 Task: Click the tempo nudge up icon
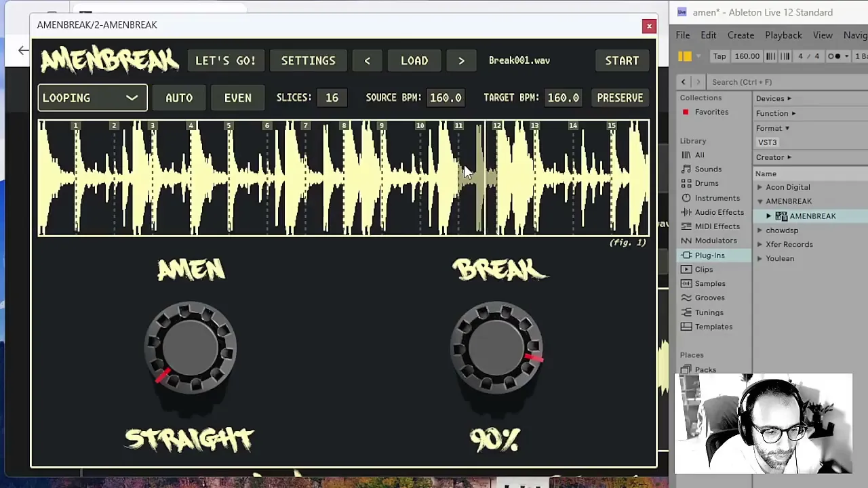pyautogui.click(x=785, y=56)
